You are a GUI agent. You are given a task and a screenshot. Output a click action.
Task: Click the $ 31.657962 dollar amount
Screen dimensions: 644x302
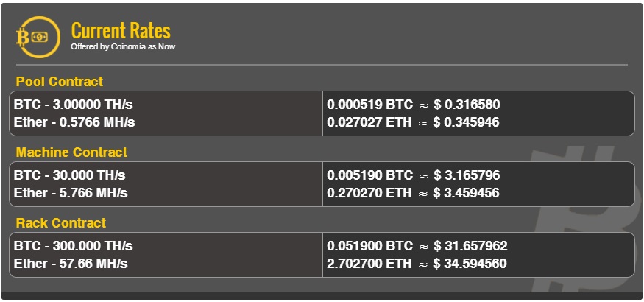(470, 246)
